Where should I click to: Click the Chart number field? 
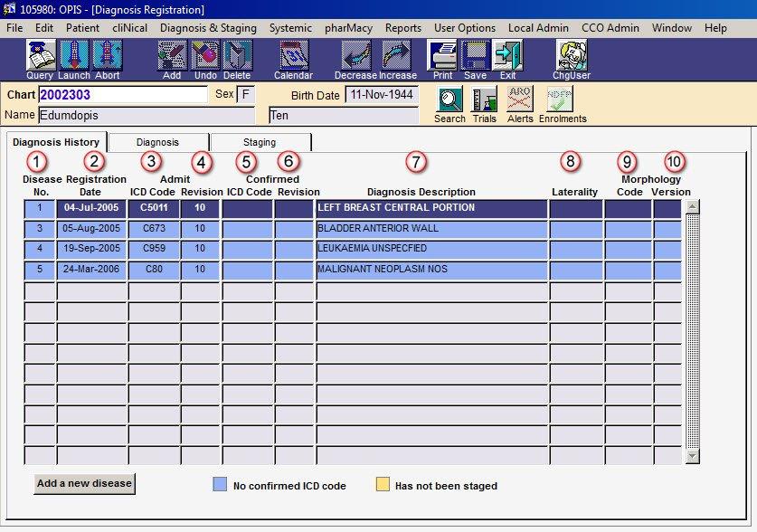pos(123,94)
